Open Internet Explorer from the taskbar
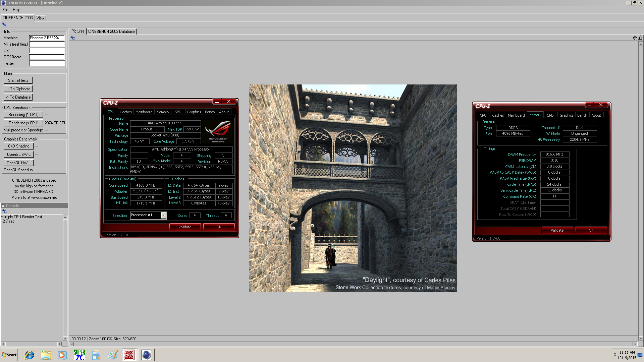 pos(30,355)
